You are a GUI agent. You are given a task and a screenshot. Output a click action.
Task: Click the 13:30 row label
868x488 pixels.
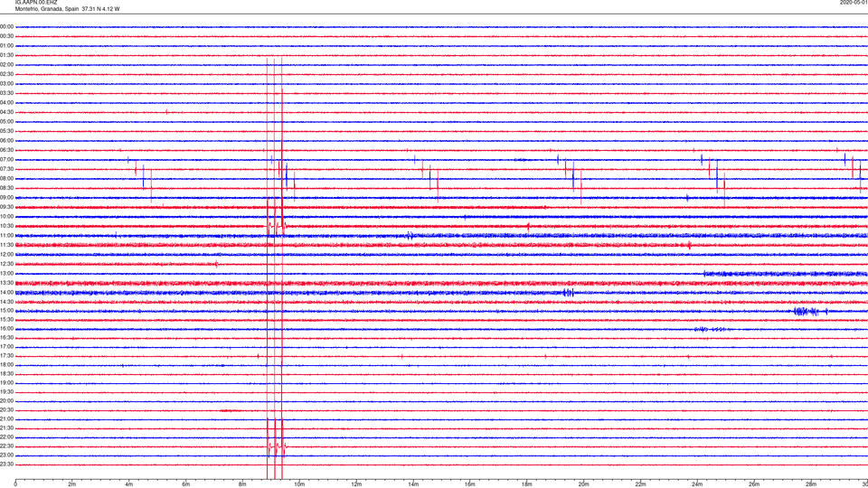pyautogui.click(x=6, y=283)
